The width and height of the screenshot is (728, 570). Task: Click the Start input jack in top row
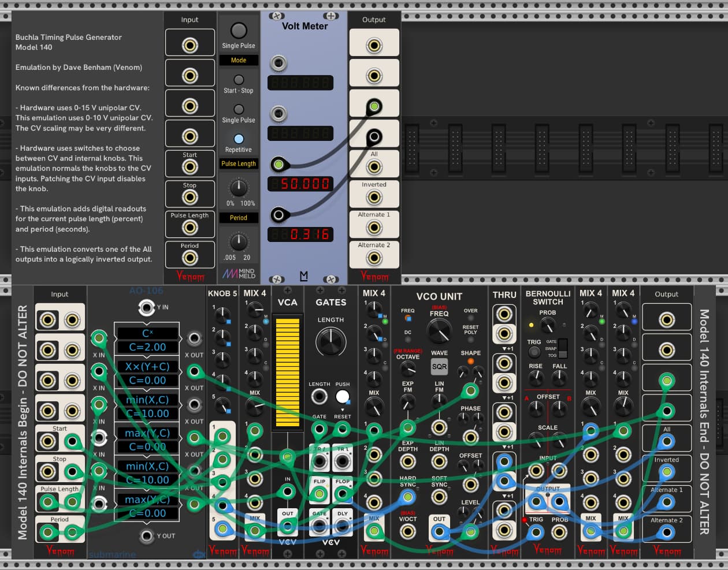point(190,167)
